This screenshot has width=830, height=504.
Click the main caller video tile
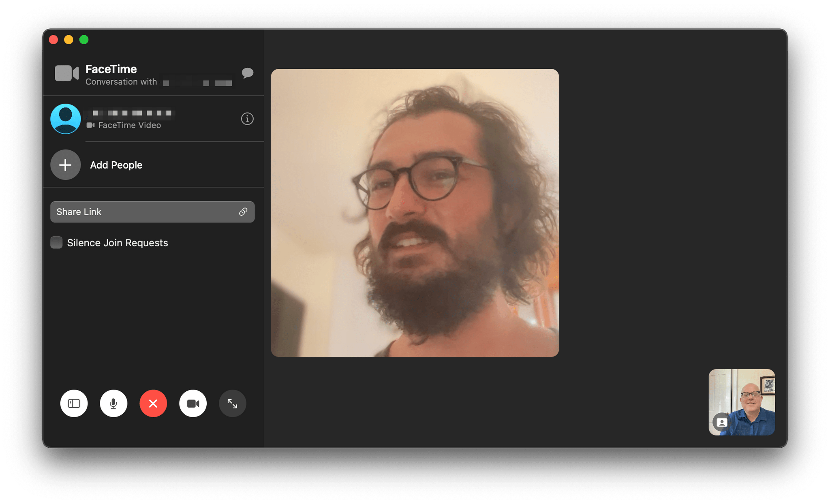pyautogui.click(x=415, y=213)
